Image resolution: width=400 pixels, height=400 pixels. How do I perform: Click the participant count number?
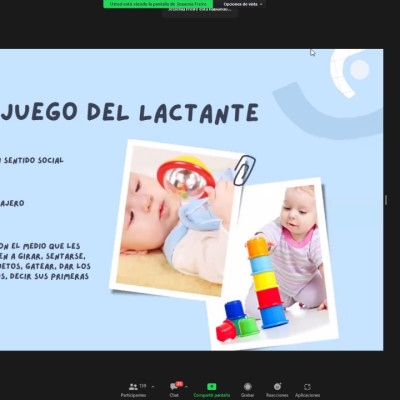pyautogui.click(x=143, y=386)
